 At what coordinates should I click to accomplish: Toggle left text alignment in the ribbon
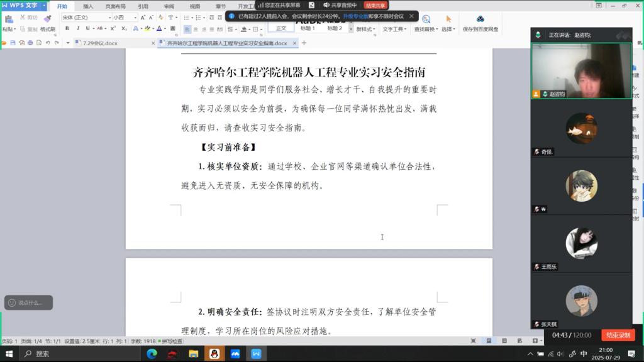(187, 29)
